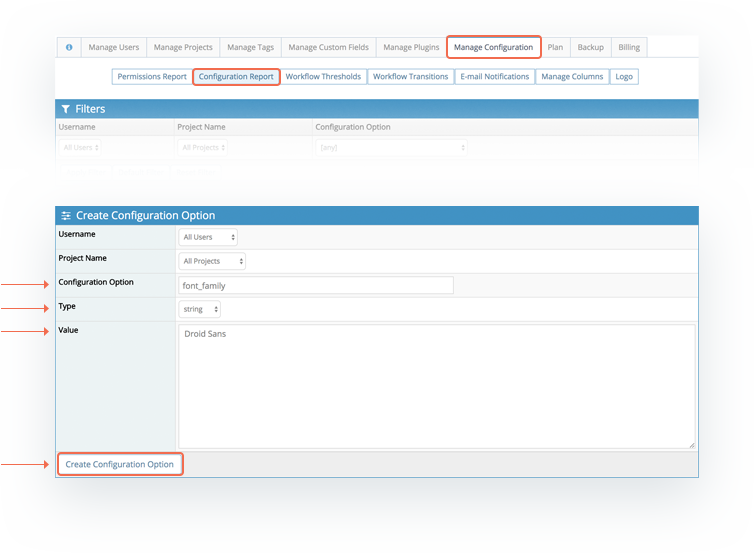Viewport: 754px width, 553px height.
Task: Click the Filters header title
Action: tap(90, 109)
